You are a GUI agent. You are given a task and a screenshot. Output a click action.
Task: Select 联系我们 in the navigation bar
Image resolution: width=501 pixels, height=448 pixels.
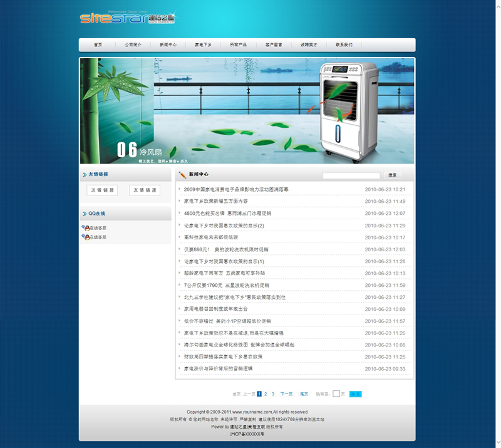pyautogui.click(x=344, y=45)
